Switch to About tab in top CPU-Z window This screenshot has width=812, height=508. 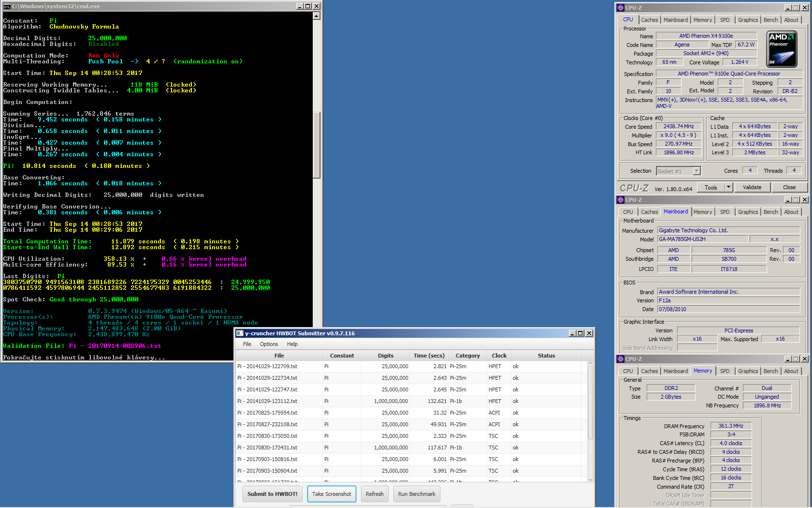pos(791,20)
